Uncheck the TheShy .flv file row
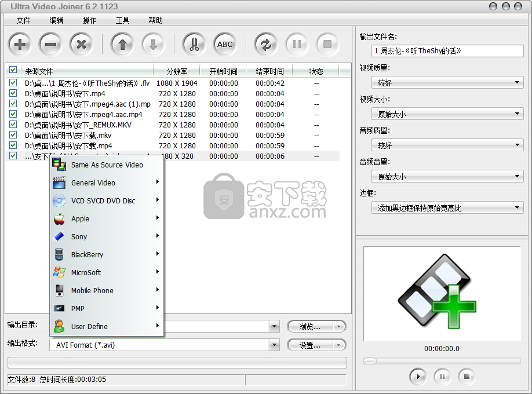 [x=13, y=82]
